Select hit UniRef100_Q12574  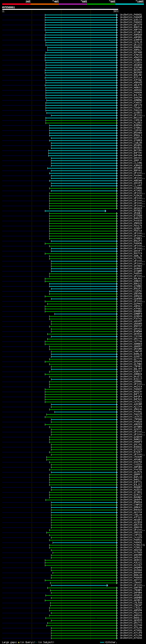(x=131, y=472)
